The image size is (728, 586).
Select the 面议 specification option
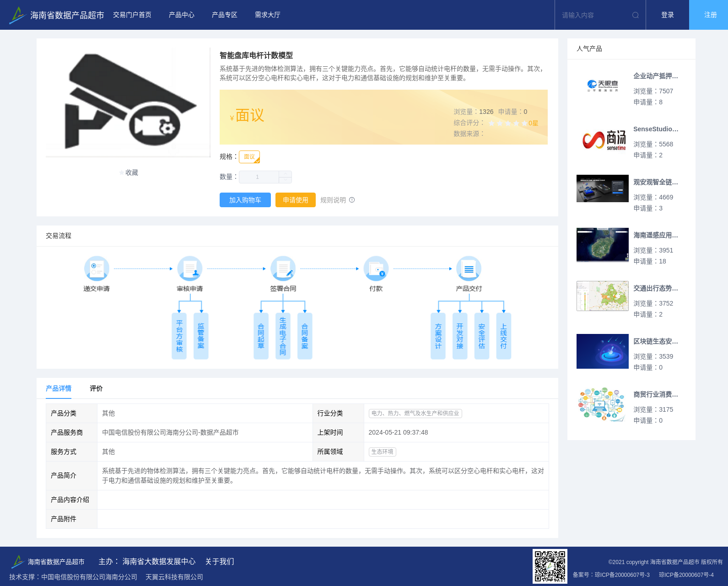pos(249,157)
